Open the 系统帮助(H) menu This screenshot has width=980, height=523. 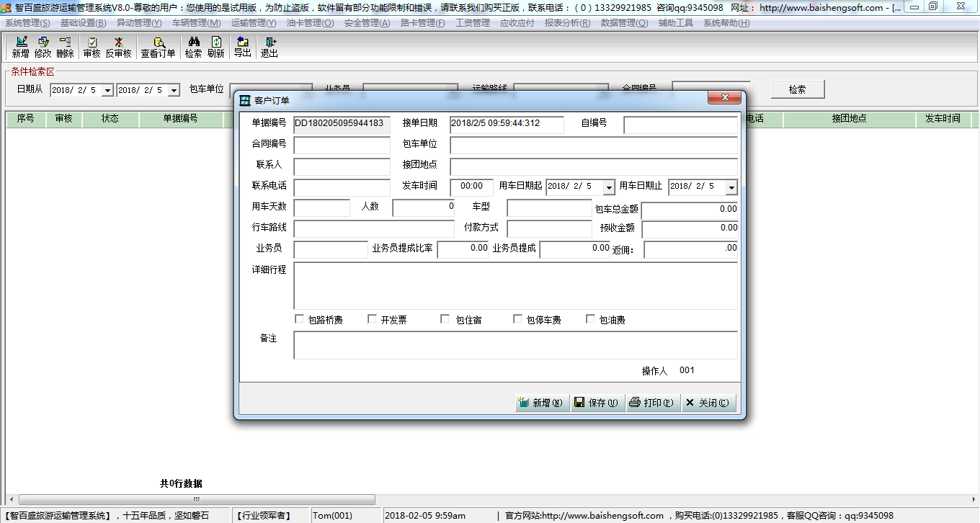726,23
